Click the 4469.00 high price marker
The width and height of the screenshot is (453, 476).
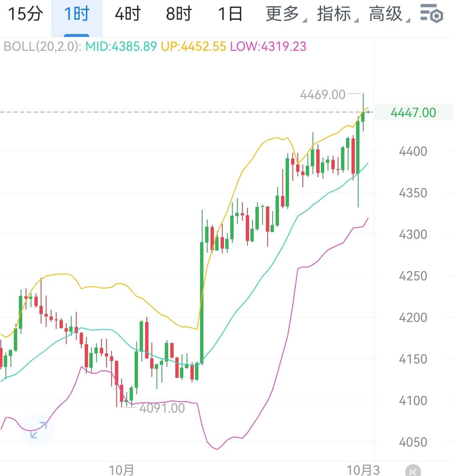[323, 94]
